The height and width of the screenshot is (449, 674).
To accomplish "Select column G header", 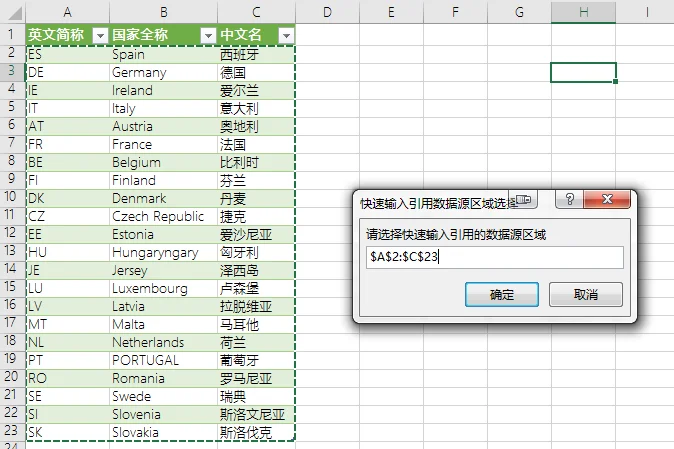I will click(519, 12).
